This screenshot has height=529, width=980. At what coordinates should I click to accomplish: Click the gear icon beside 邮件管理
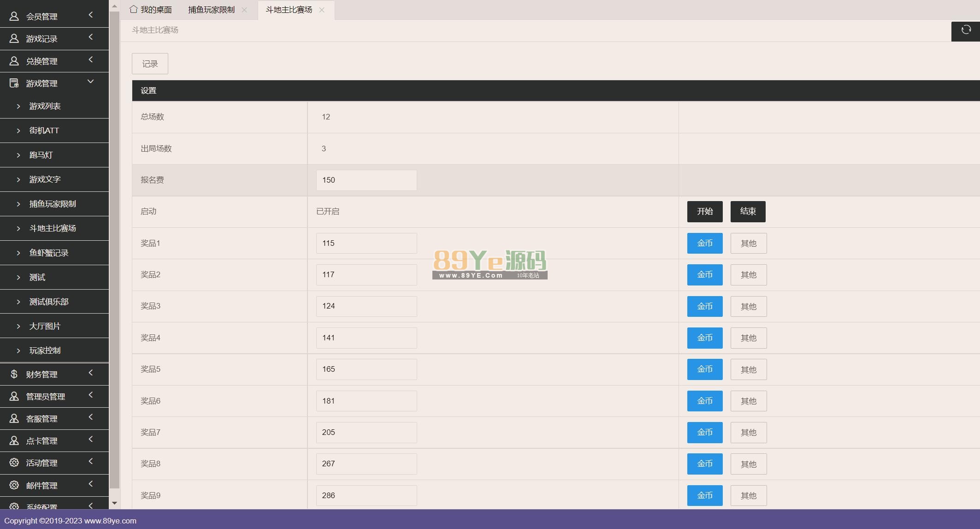pyautogui.click(x=14, y=485)
